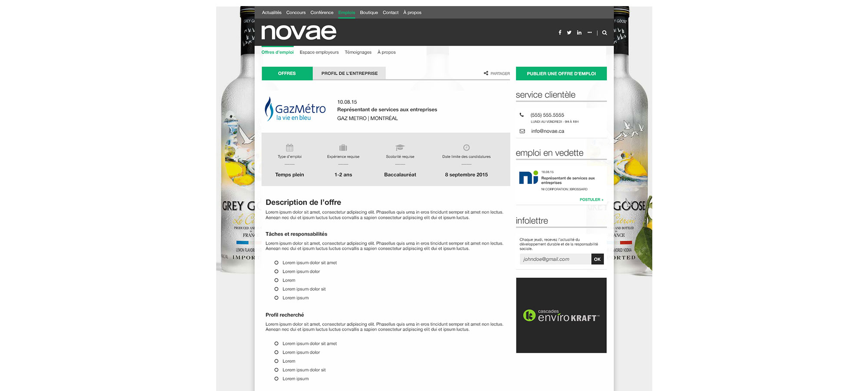Open the Cascades Enviro Kraft advertisement
The height and width of the screenshot is (391, 868).
pos(561,315)
